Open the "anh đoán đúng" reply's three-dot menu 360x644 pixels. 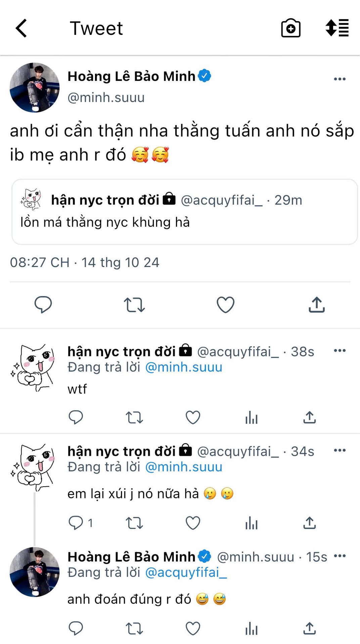[340, 556]
